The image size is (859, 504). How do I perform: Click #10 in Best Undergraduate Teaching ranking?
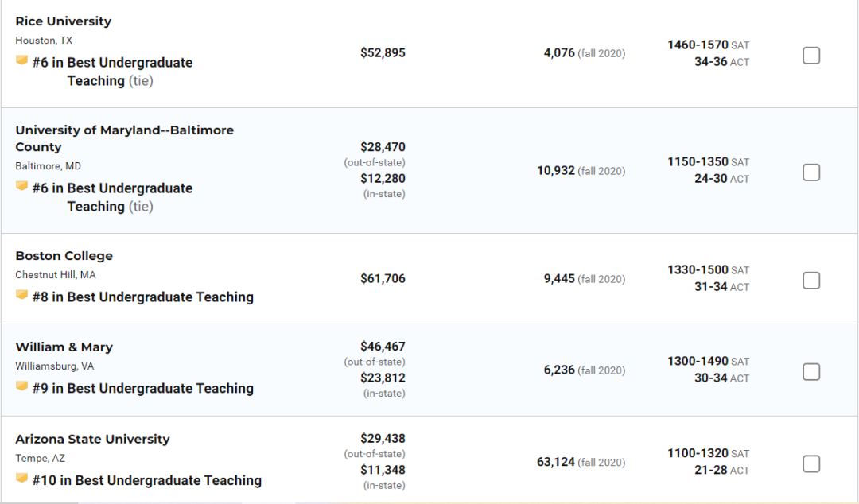click(147, 480)
